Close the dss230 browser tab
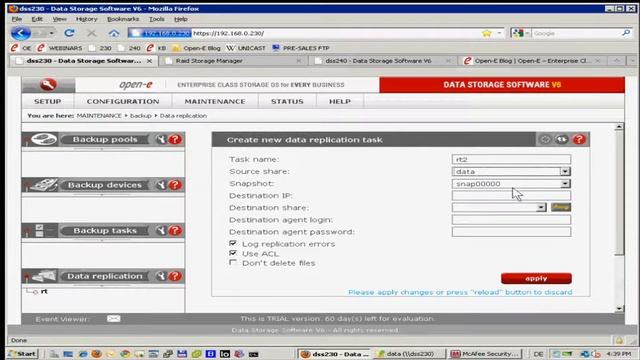640x360 pixels. coord(149,61)
